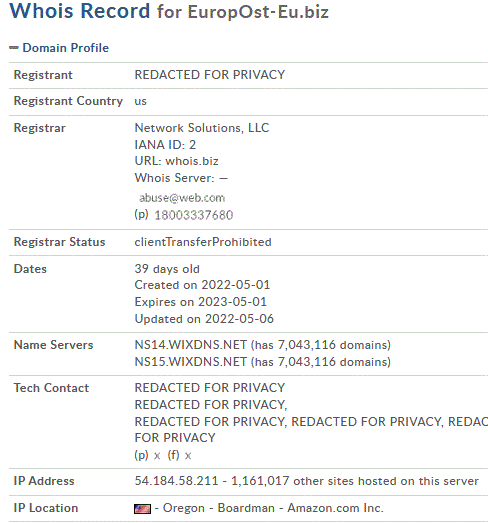
Task: Click the IP address 54.184.58.211
Action: (x=176, y=481)
